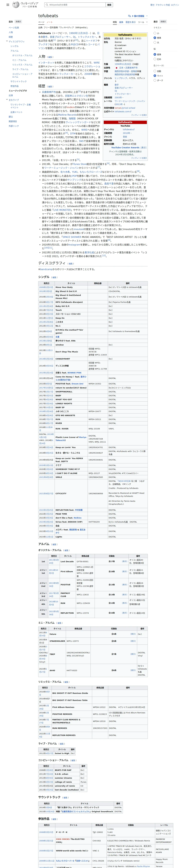Jump to ページ先頭 in contents

(x=14, y=28)
